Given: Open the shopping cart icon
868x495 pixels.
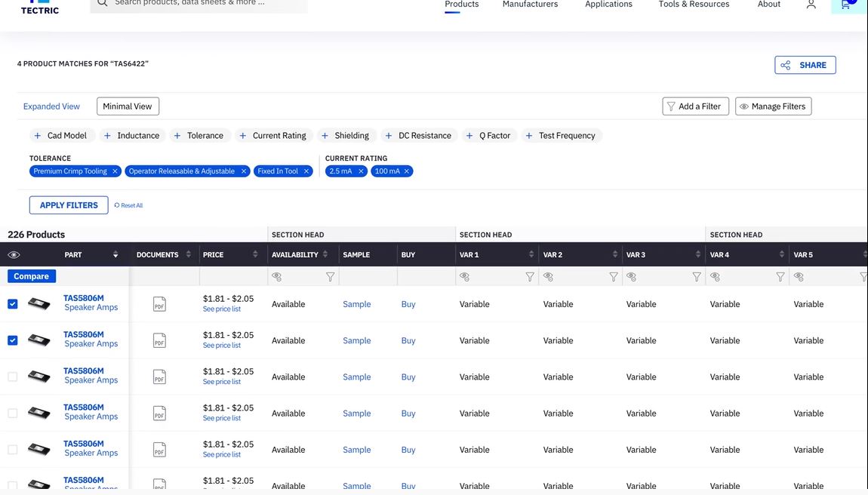Looking at the screenshot, I should coord(846,5).
